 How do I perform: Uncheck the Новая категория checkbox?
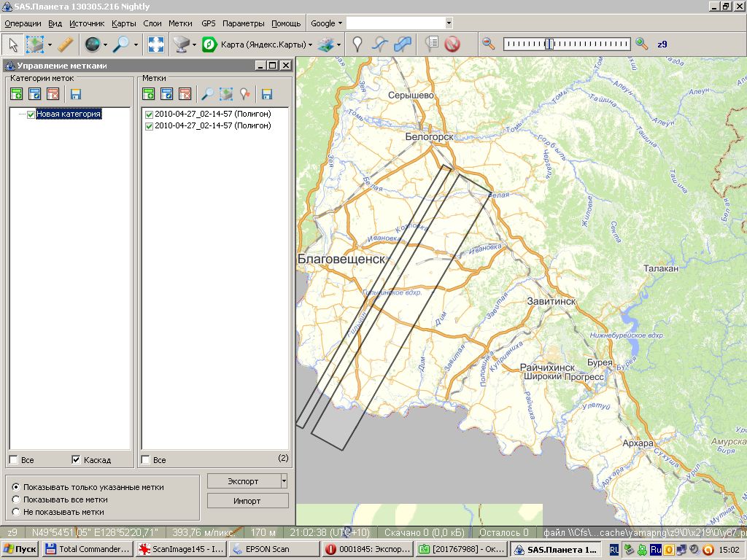coord(31,114)
